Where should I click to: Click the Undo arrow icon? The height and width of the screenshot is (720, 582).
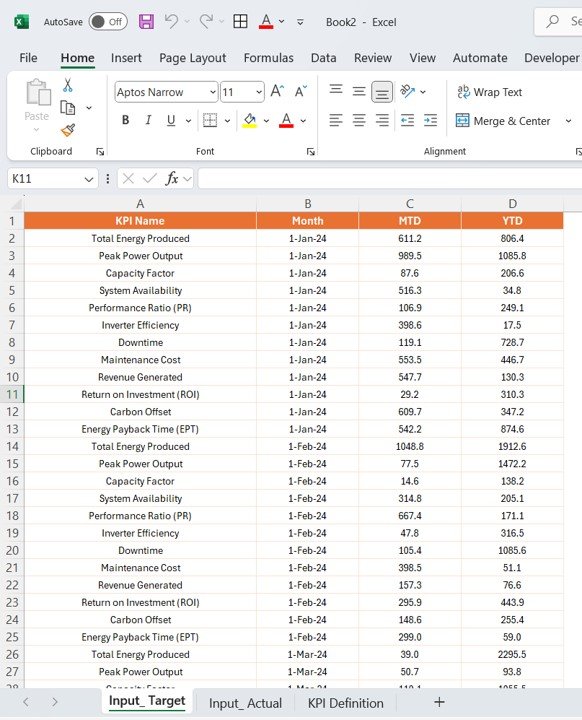(x=171, y=21)
